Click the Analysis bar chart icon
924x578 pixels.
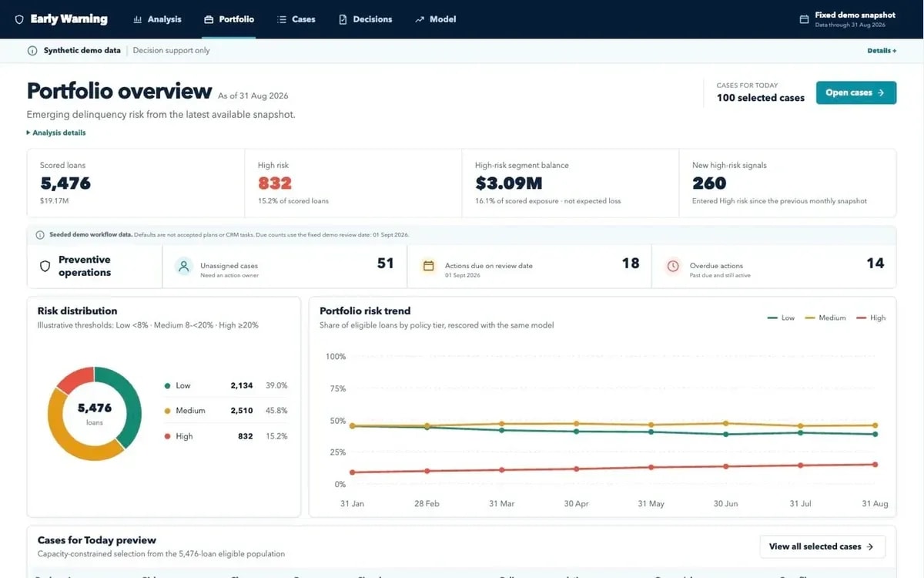pos(137,19)
